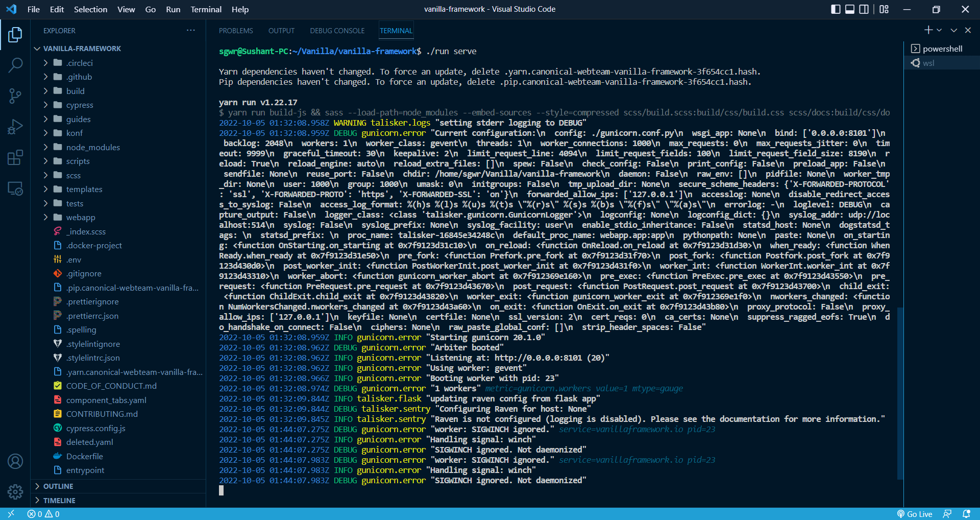Expand the TIMELINE section
The image size is (980, 520).
(118, 501)
